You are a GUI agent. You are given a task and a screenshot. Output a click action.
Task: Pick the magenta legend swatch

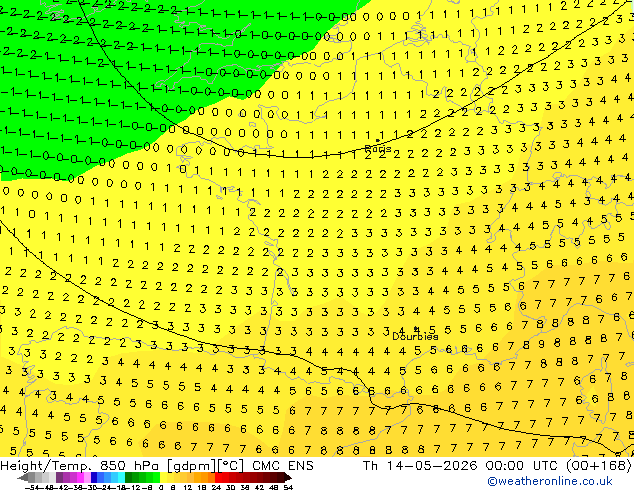[x=80, y=477]
